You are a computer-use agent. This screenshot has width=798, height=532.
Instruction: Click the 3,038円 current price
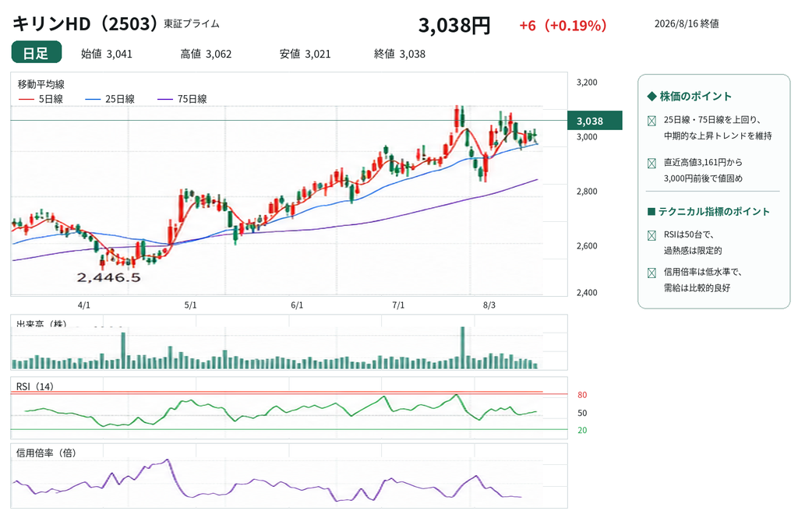tap(454, 25)
